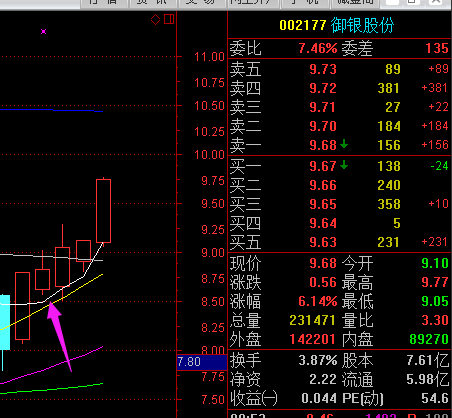
Task: Select the 卖五 ask row at 9.73
Action: coord(339,69)
